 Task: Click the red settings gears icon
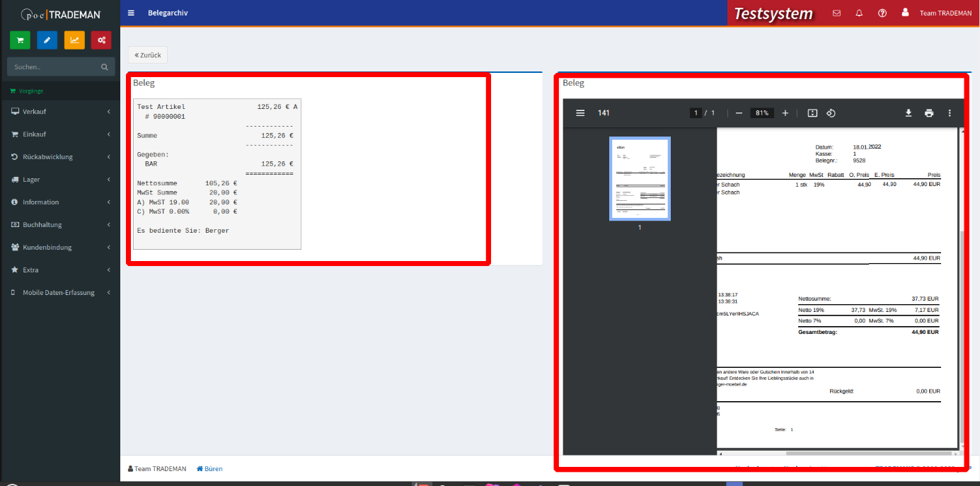(101, 40)
